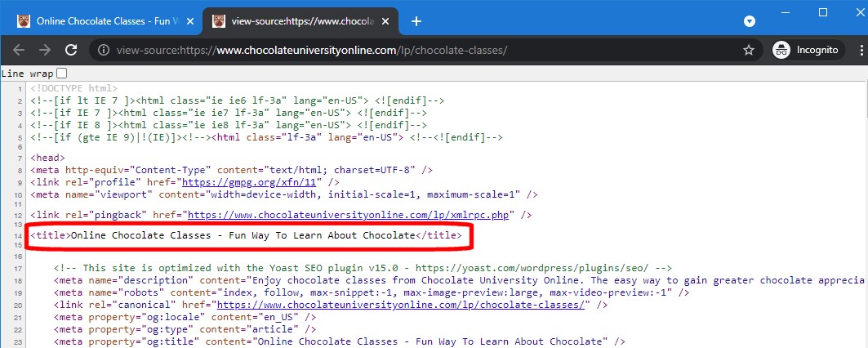Screen dimensions: 868x348
Task: Click the title tag text on line 14
Action: click(x=247, y=235)
